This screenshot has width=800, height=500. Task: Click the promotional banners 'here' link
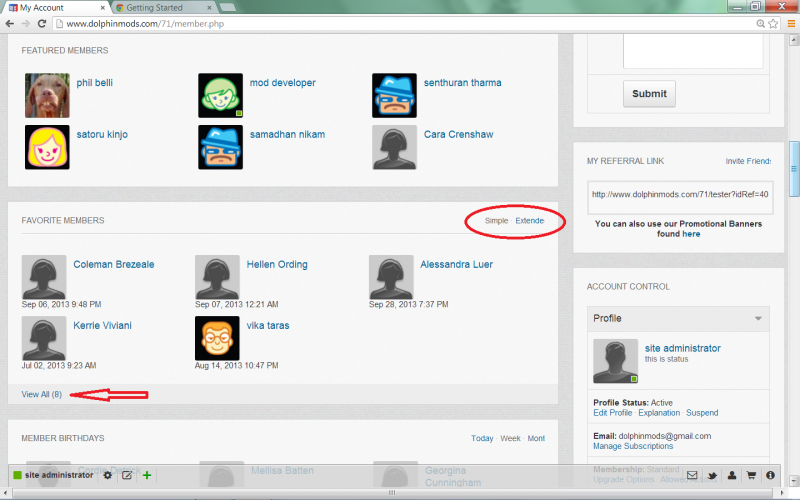point(691,234)
